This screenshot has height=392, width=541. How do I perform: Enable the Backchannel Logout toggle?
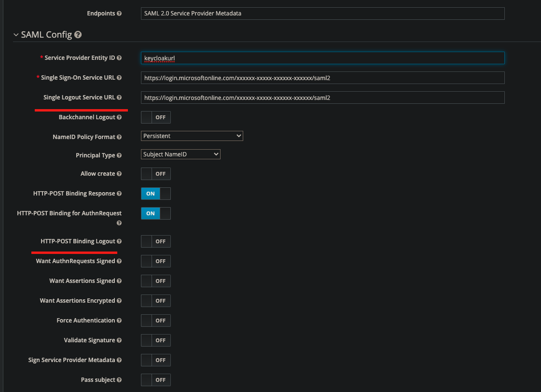pyautogui.click(x=155, y=117)
